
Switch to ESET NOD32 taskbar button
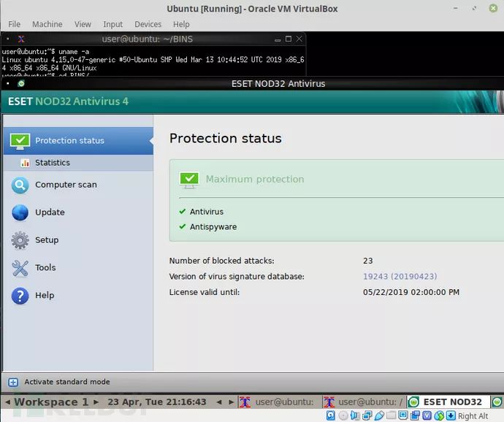click(447, 402)
